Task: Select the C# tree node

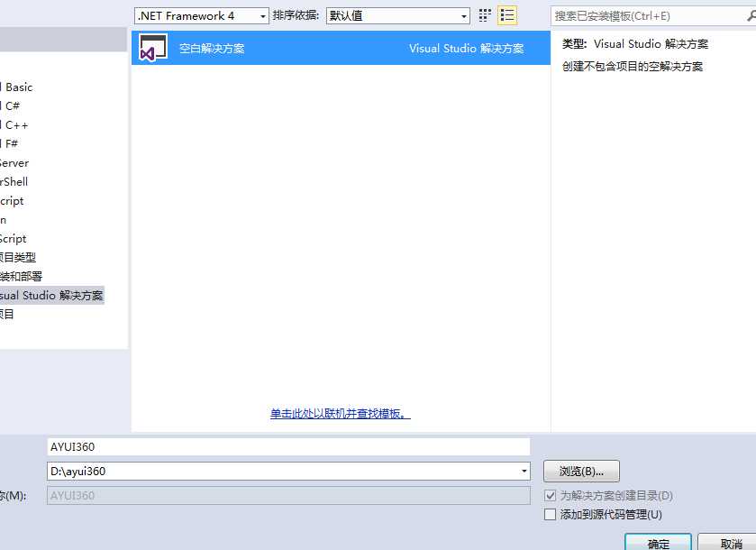Action: (10, 105)
